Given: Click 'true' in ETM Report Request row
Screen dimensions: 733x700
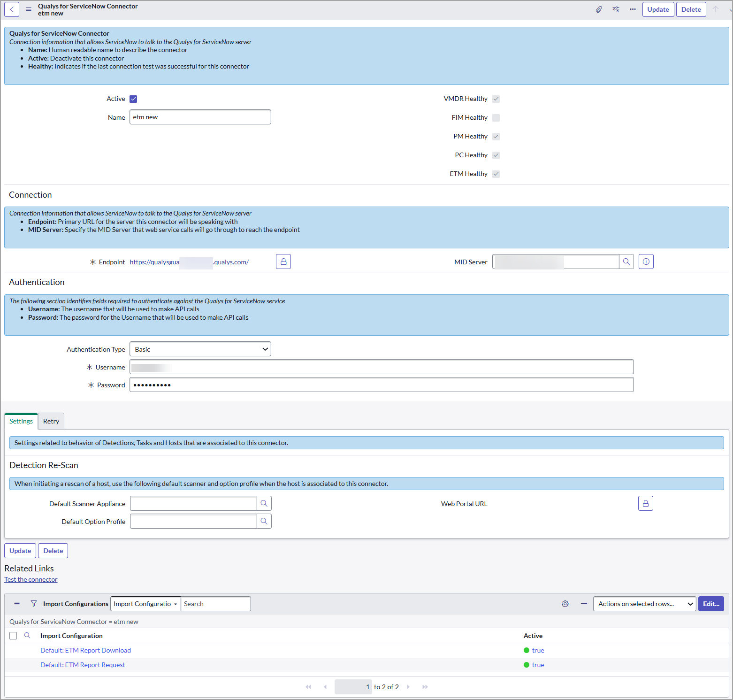Looking at the screenshot, I should pos(538,665).
